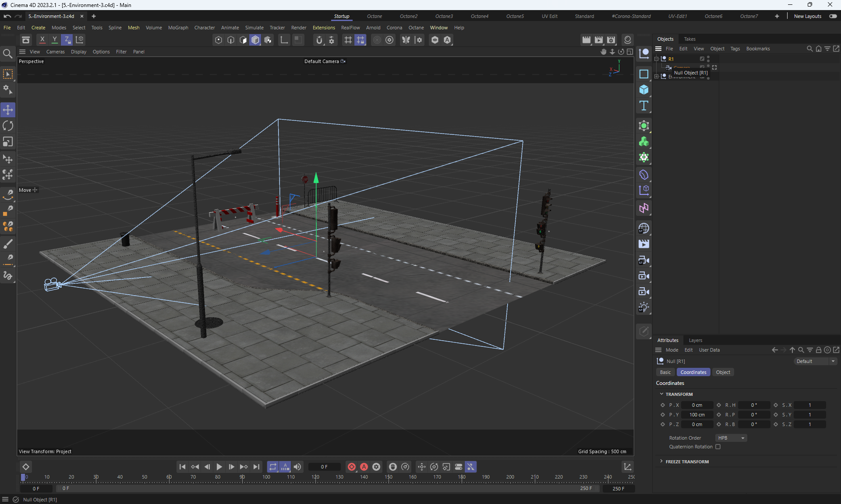Toggle the Z axis lock
Screen dimensions: 841x504
click(x=67, y=40)
